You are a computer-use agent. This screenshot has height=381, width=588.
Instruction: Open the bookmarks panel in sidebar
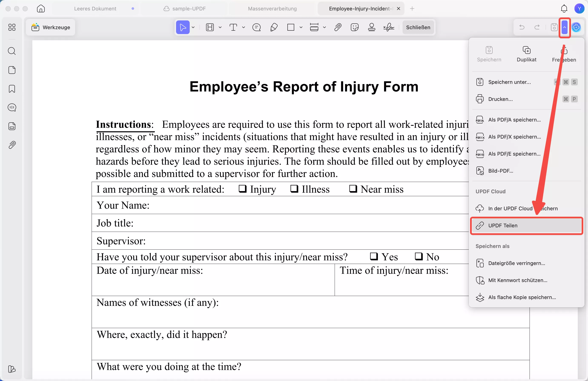click(x=12, y=89)
